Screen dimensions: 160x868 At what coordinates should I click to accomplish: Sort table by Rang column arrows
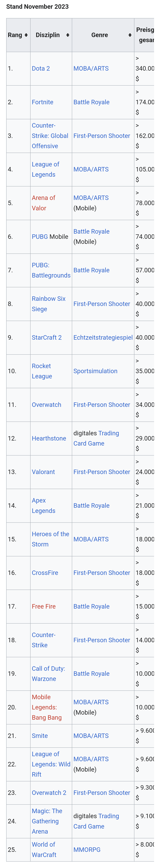coord(26,35)
